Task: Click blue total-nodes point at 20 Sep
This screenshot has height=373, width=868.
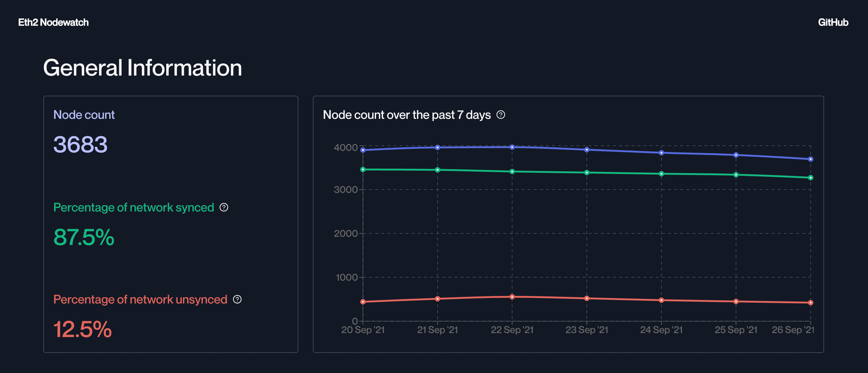Action: [363, 150]
